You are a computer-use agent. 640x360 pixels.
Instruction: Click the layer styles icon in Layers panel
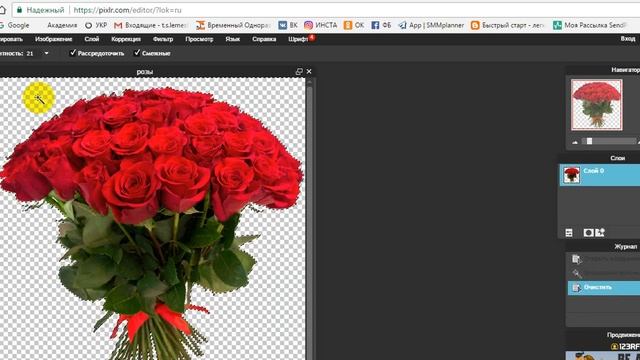coord(600,233)
